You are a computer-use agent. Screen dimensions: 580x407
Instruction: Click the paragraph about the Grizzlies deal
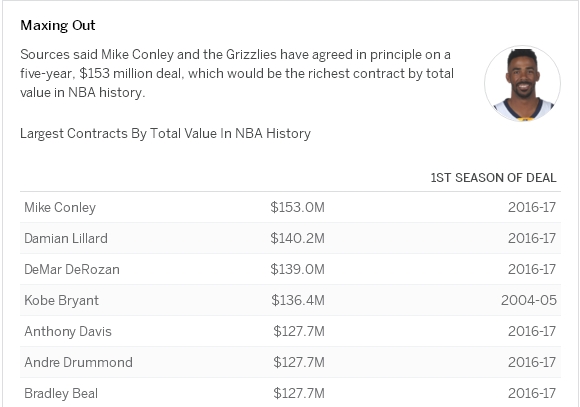[x=237, y=74]
